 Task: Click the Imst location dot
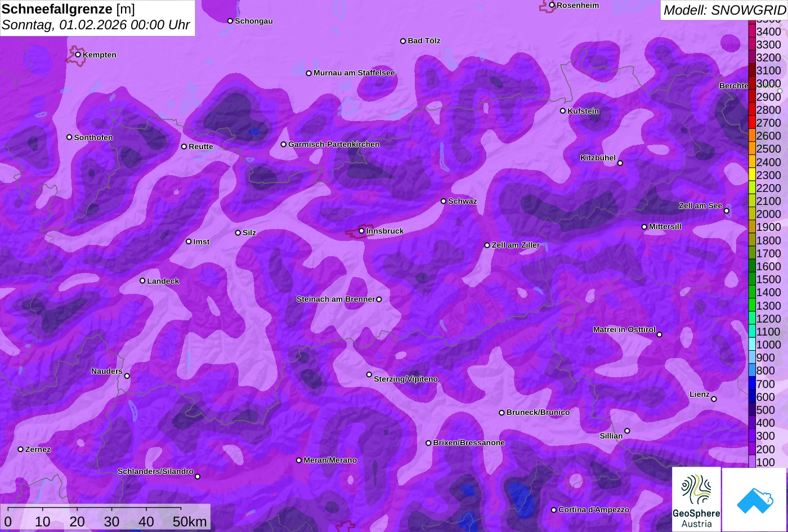coord(189,242)
